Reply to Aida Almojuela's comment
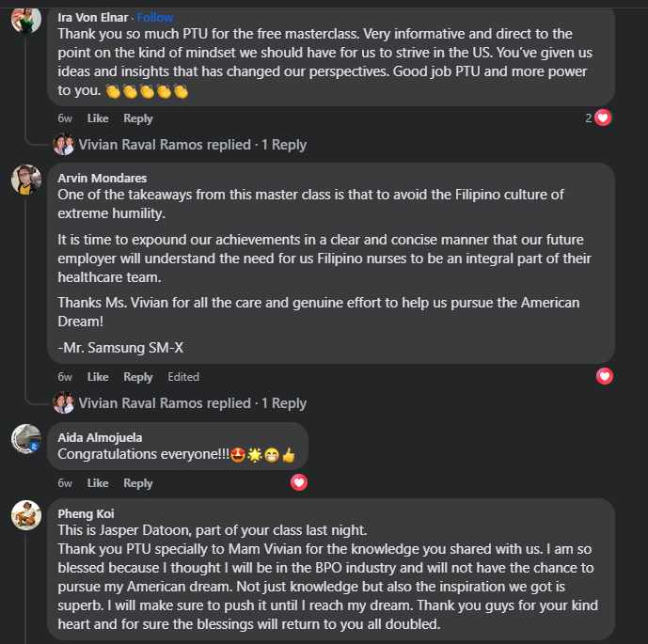Screen dimensions: 648x644 (138, 483)
